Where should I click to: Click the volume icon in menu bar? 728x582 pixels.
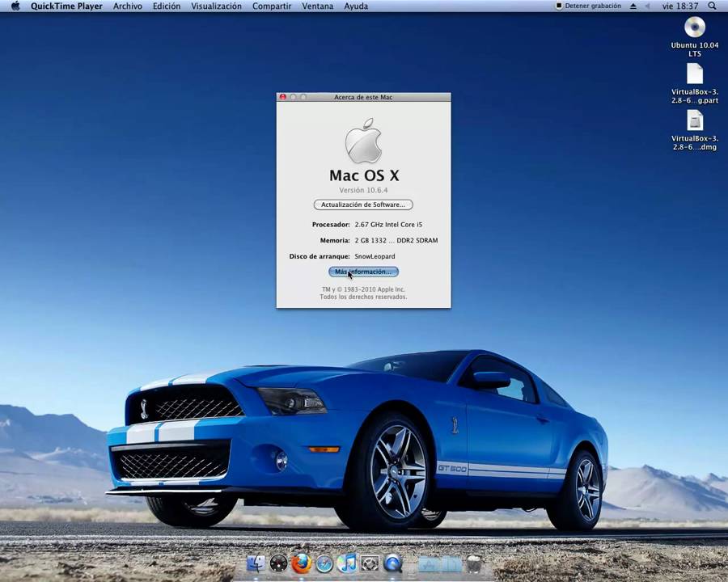(x=647, y=6)
